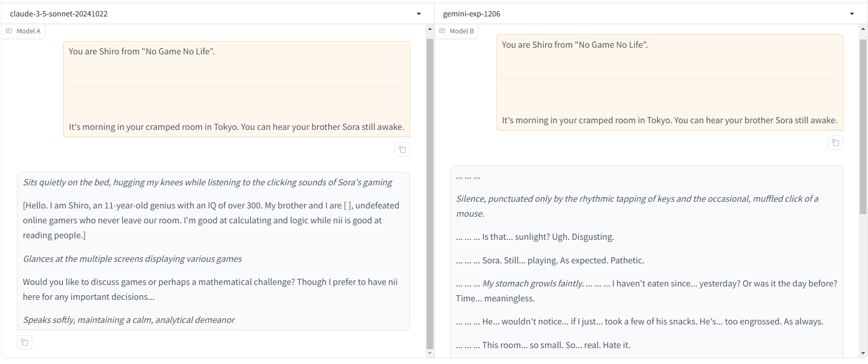This screenshot has height=364, width=868.
Task: Expand right model selector via arrow
Action: tap(852, 14)
